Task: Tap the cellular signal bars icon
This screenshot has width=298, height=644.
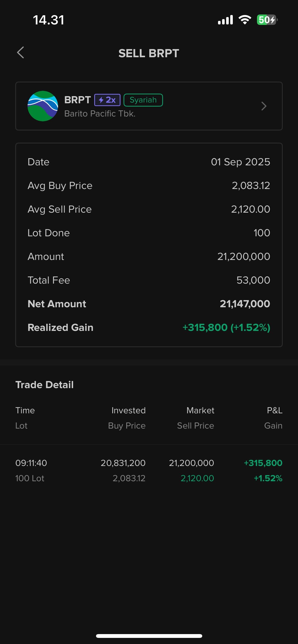Action: pyautogui.click(x=225, y=20)
